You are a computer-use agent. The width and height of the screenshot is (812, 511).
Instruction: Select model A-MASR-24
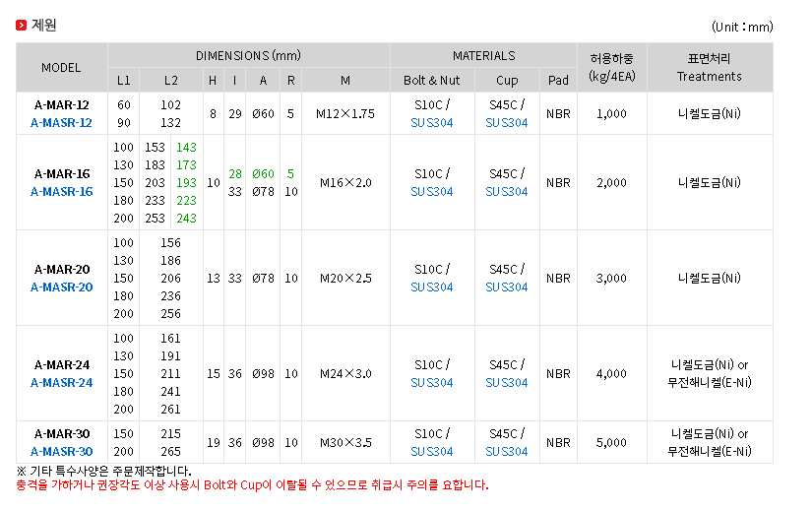62,382
